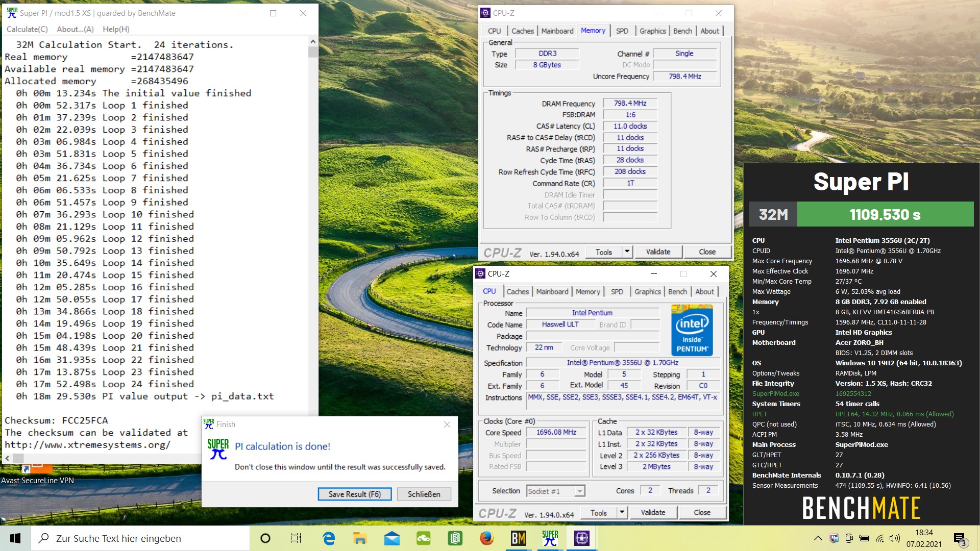Switch to CPU-Z taskbar icon
Viewport: 980px width, 551px height.
[x=581, y=538]
